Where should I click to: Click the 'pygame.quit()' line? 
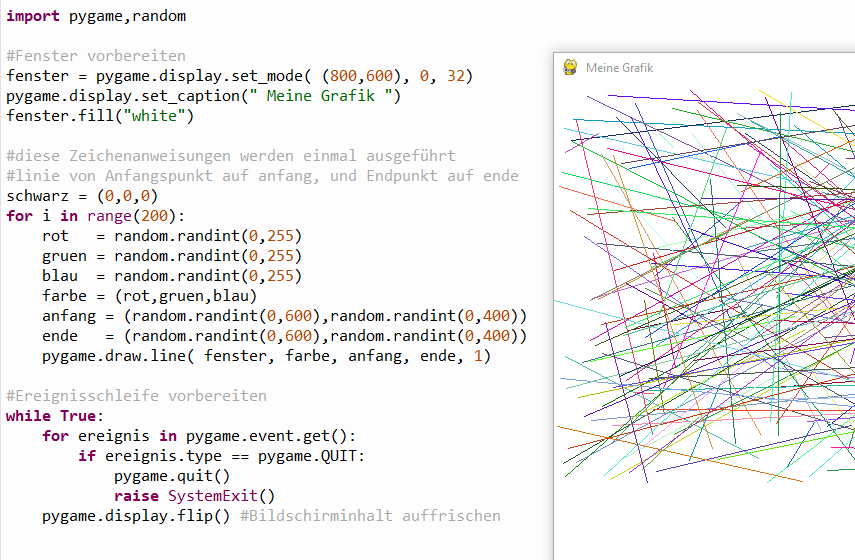click(x=172, y=476)
